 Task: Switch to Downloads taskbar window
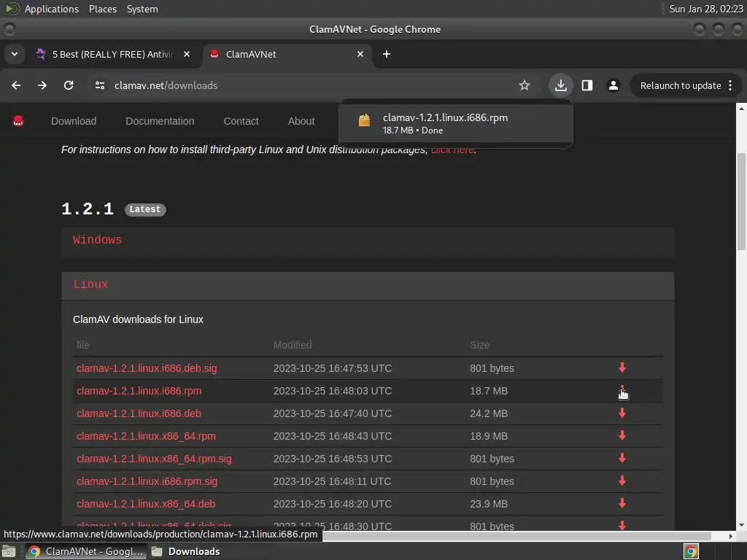pos(186,551)
